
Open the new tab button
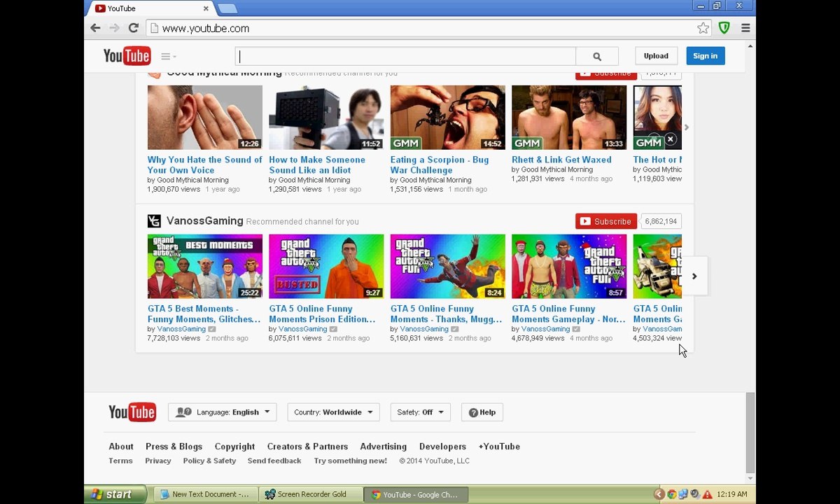[x=227, y=8]
